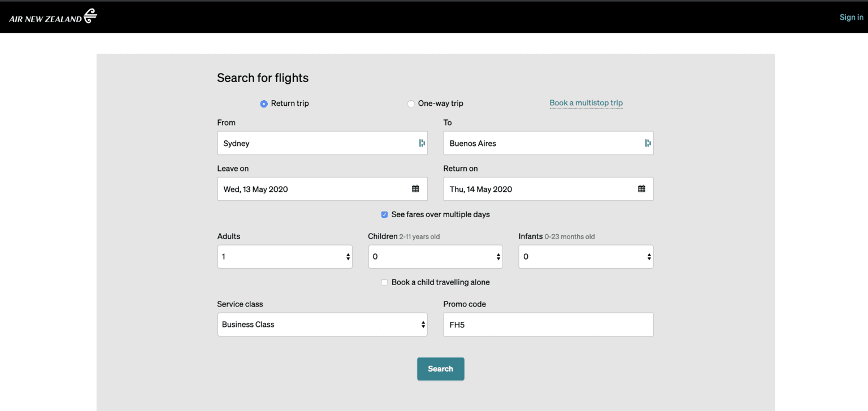Open the Infants count dropdown
Screen dimensions: 868x411
pos(586,257)
